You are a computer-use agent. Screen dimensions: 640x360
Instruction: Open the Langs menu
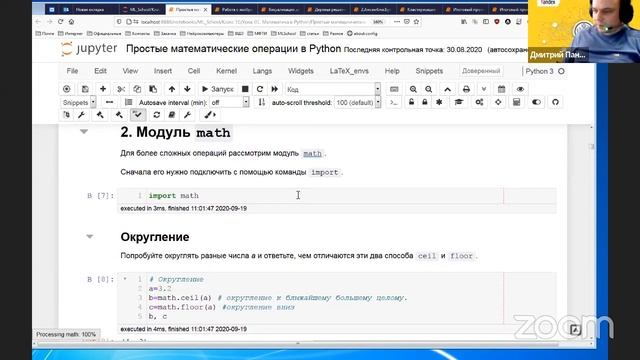pyautogui.click(x=262, y=71)
